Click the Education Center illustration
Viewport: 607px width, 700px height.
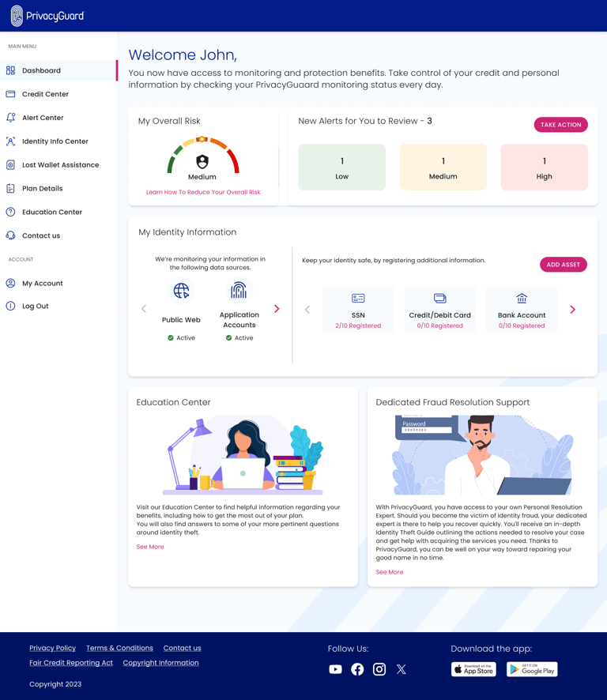click(243, 455)
